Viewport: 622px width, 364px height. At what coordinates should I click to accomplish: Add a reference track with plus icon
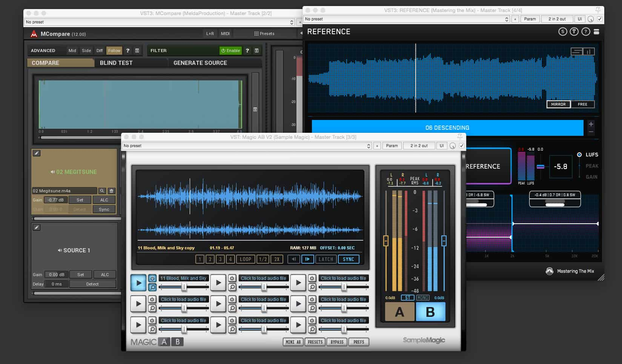pyautogui.click(x=591, y=124)
